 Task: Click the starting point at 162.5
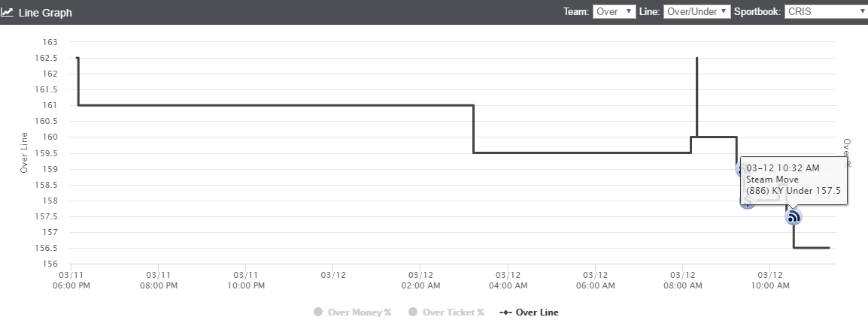[77, 58]
